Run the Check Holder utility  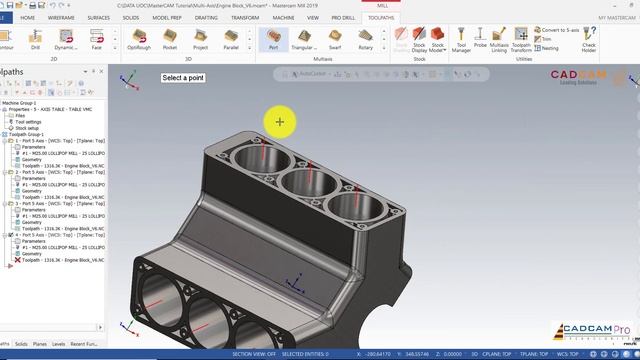(x=589, y=40)
